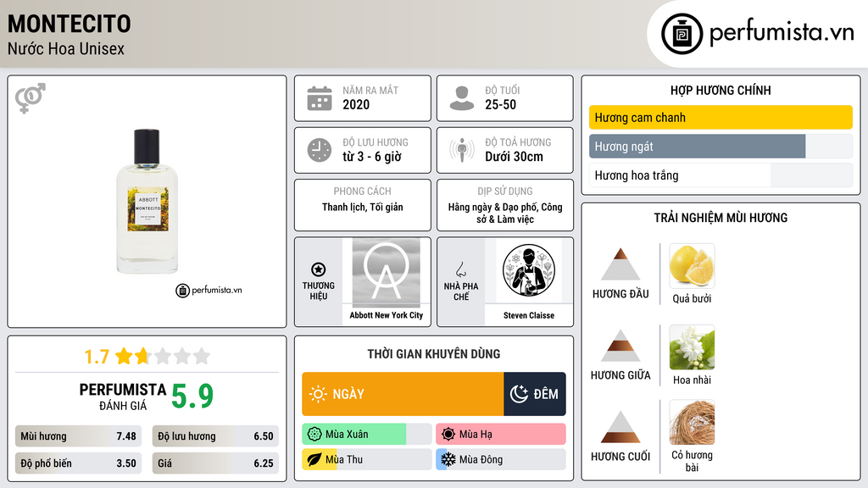Screen dimensions: 868x488
Task: Click the Mùa Thu season bar
Action: coord(366,459)
